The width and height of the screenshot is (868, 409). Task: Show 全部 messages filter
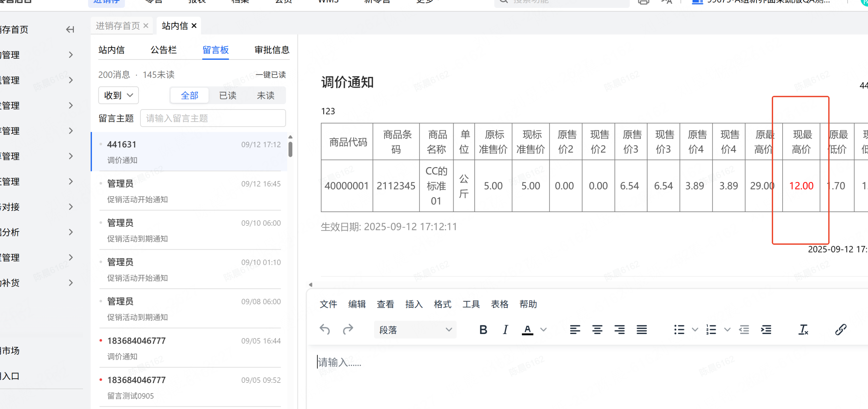point(189,96)
